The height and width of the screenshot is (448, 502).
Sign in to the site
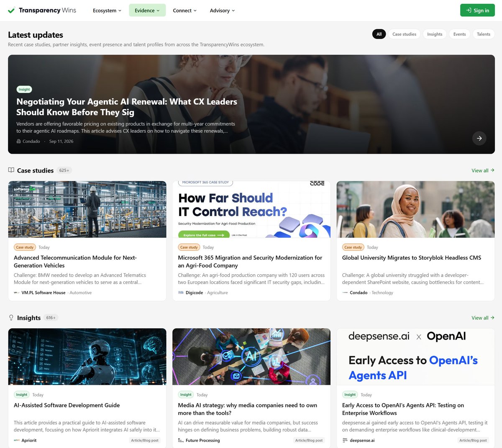tap(477, 10)
